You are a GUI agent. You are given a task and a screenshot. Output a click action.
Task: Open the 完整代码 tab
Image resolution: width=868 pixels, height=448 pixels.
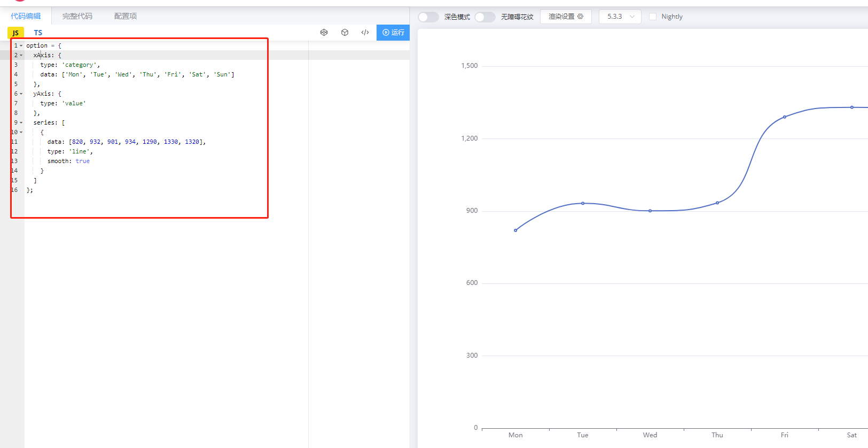[77, 16]
